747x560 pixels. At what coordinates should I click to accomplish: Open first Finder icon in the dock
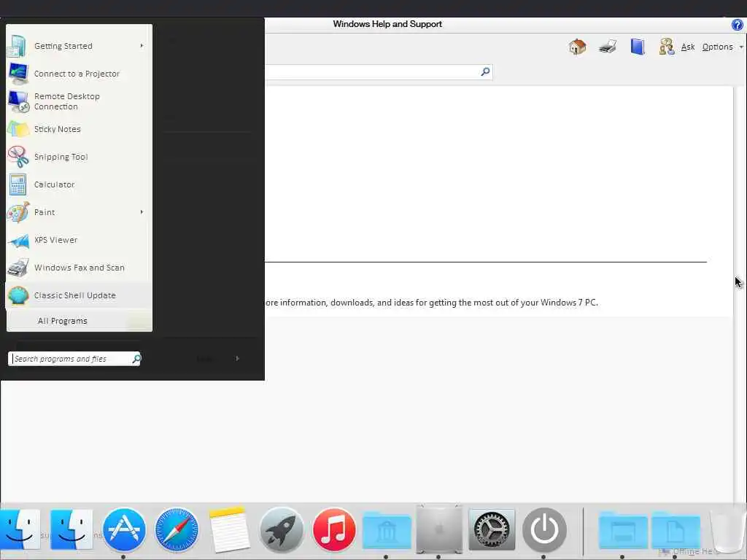click(20, 529)
